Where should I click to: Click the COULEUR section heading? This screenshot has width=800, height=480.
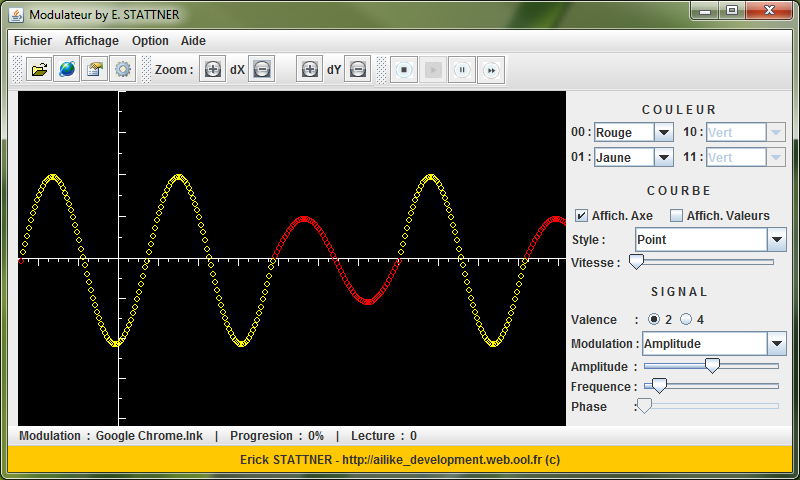[x=679, y=110]
